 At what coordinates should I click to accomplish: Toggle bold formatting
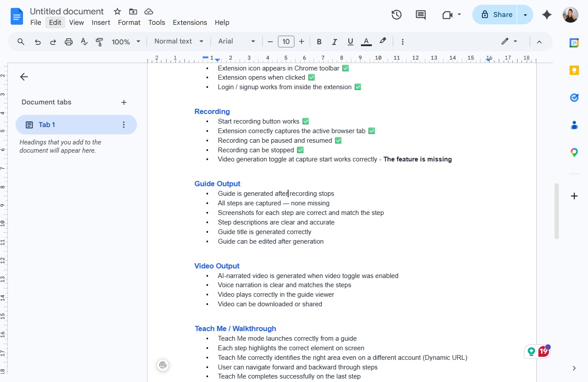tap(319, 42)
